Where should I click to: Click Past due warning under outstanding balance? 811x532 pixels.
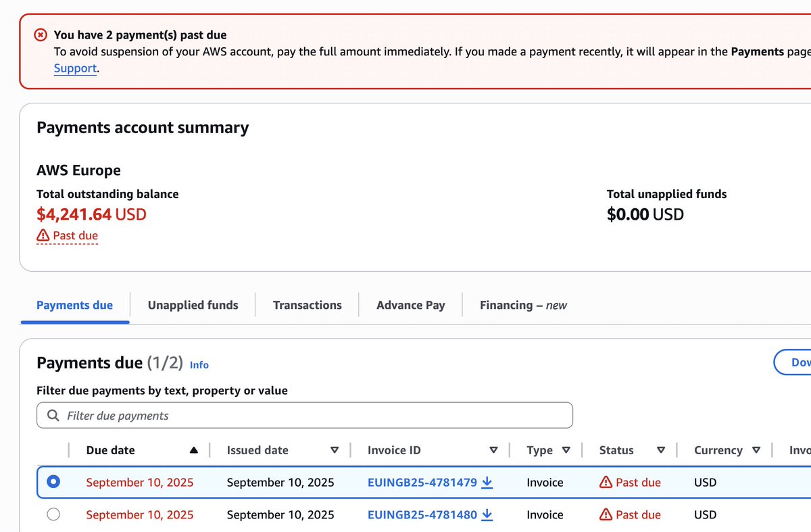68,235
